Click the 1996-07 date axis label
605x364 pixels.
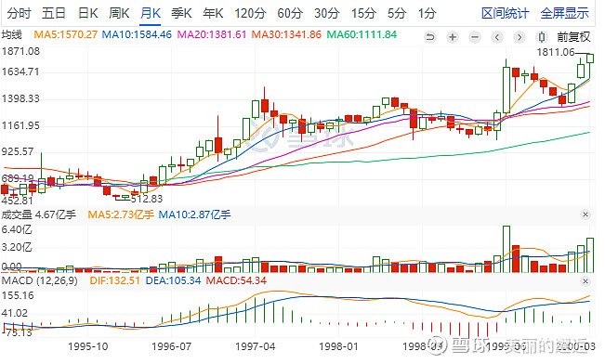pos(171,346)
